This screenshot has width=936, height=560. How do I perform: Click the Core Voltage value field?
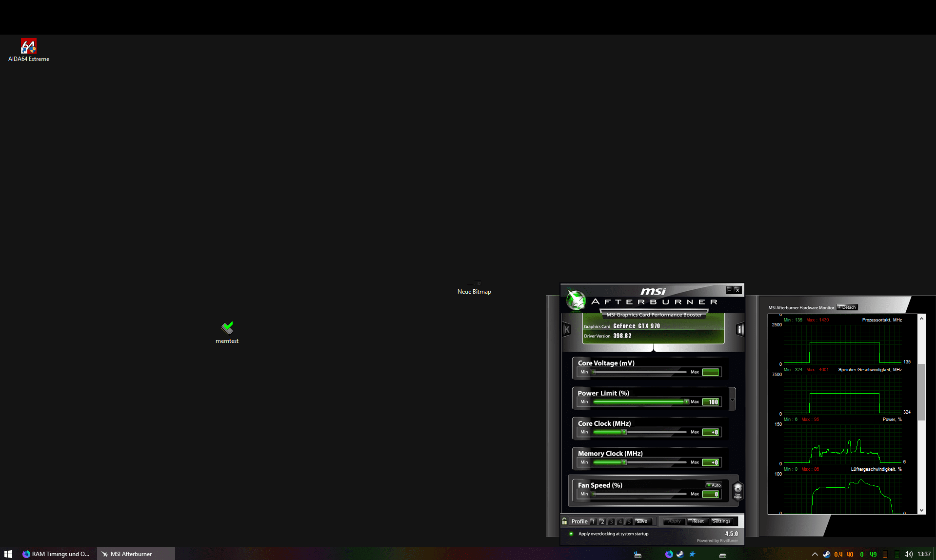(711, 372)
